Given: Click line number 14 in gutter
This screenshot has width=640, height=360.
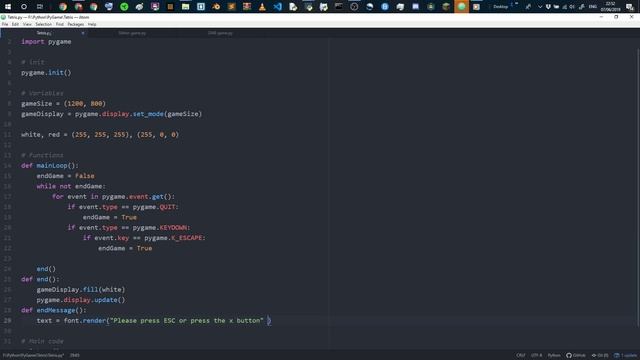Looking at the screenshot, I should click(8, 166).
